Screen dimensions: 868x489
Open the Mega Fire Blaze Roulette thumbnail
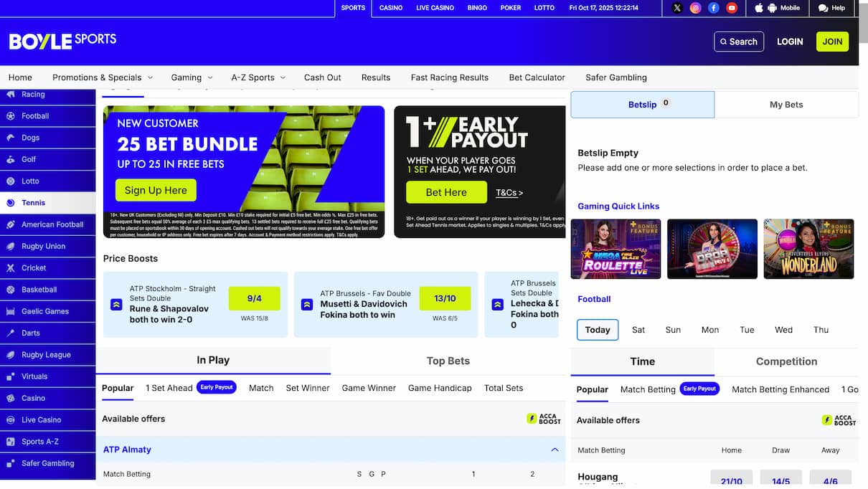click(x=615, y=249)
